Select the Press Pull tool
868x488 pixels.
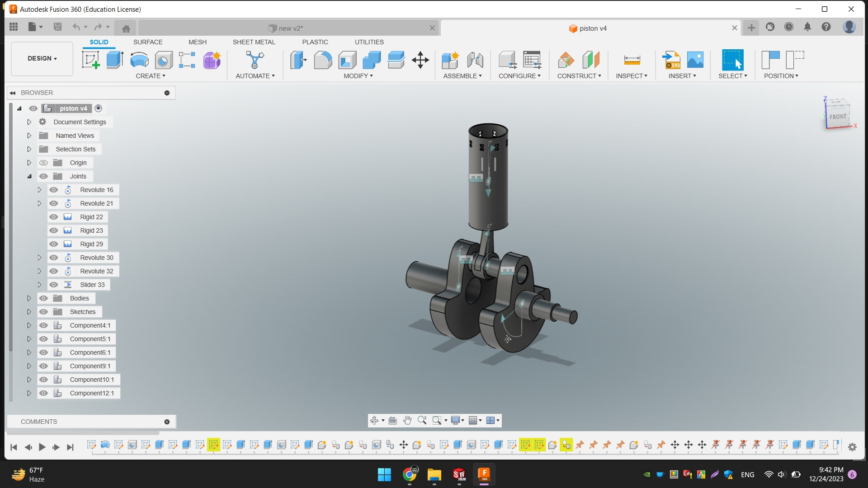[x=298, y=60]
